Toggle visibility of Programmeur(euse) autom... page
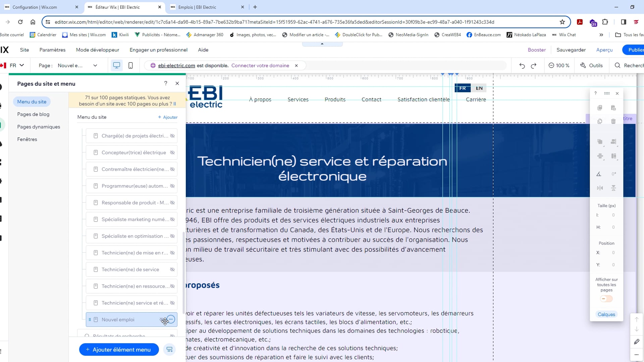Viewport: 644px width, 362px height. [172, 186]
